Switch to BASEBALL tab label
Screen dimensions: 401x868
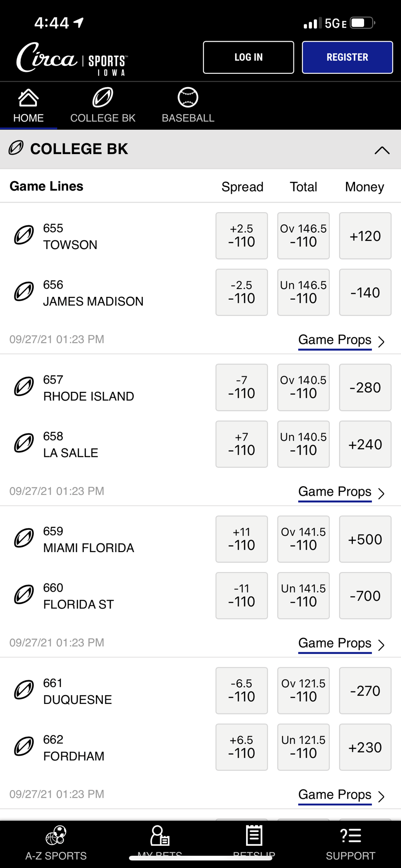pos(188,118)
